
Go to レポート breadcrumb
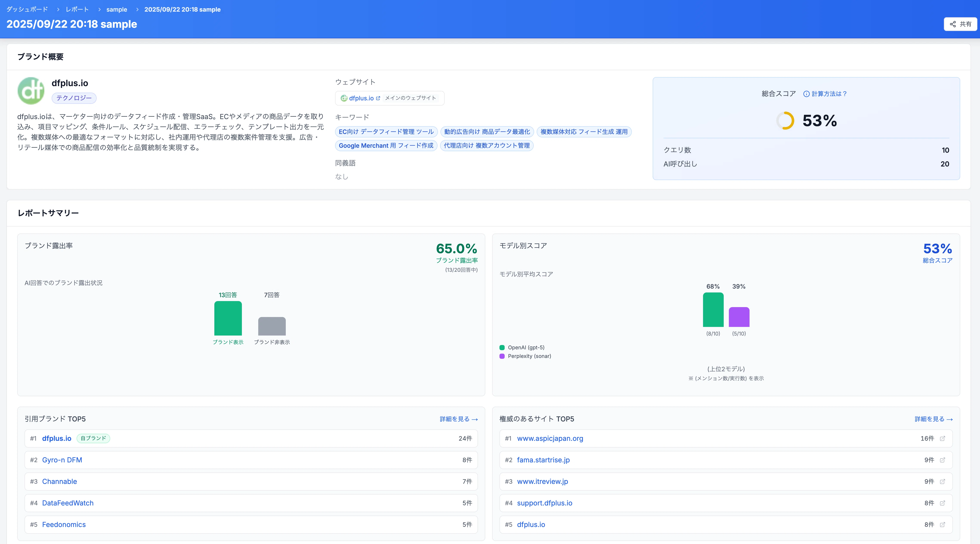pyautogui.click(x=77, y=9)
